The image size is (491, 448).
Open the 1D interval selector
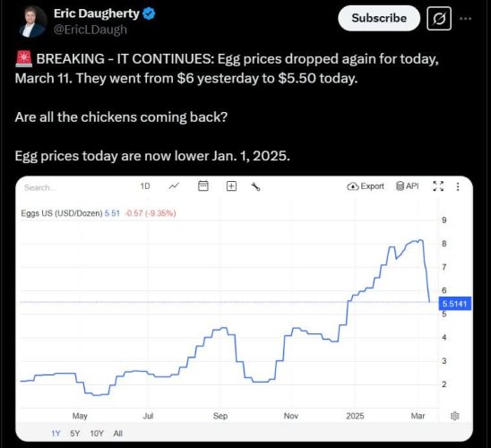point(145,186)
